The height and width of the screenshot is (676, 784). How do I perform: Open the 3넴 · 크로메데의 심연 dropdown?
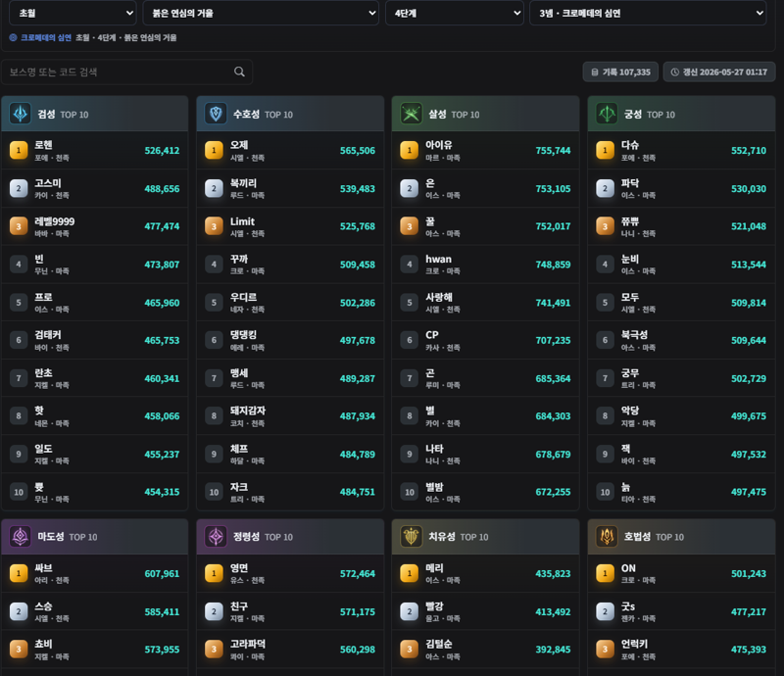click(648, 13)
